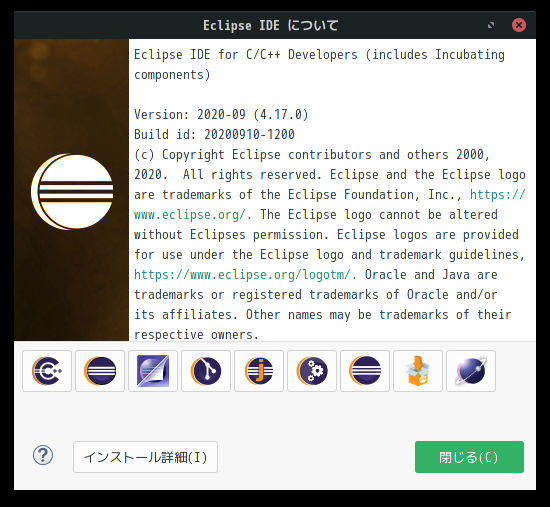Click the purple square icon with folded page
Image resolution: width=550 pixels, height=507 pixels.
pos(153,371)
